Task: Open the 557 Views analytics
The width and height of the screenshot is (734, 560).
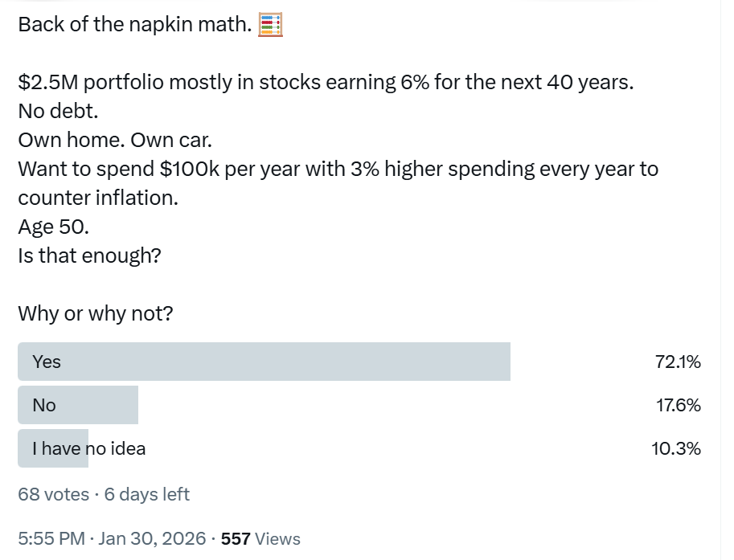Action: click(260, 538)
